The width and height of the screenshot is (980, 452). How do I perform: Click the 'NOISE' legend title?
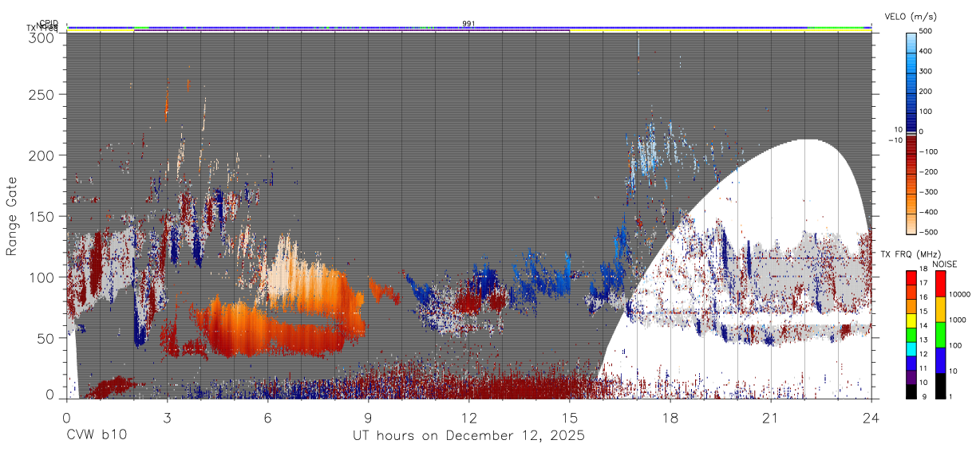click(945, 264)
